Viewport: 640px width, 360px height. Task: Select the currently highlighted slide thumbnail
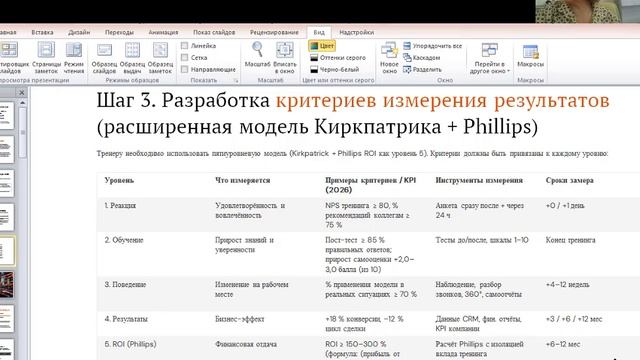7,251
